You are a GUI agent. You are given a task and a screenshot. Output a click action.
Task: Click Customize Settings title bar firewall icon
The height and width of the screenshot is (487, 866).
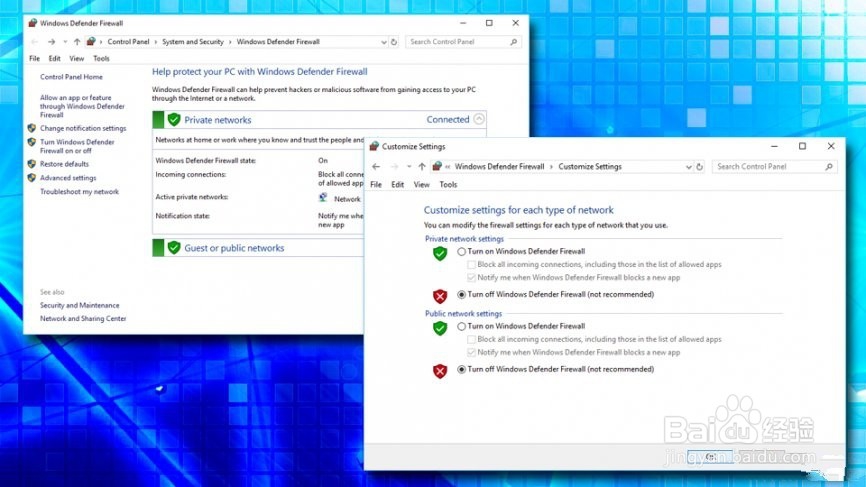click(374, 146)
